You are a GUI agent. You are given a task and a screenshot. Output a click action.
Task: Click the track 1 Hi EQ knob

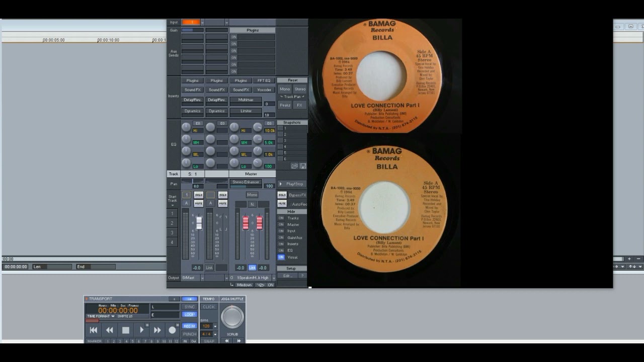pyautogui.click(x=186, y=127)
